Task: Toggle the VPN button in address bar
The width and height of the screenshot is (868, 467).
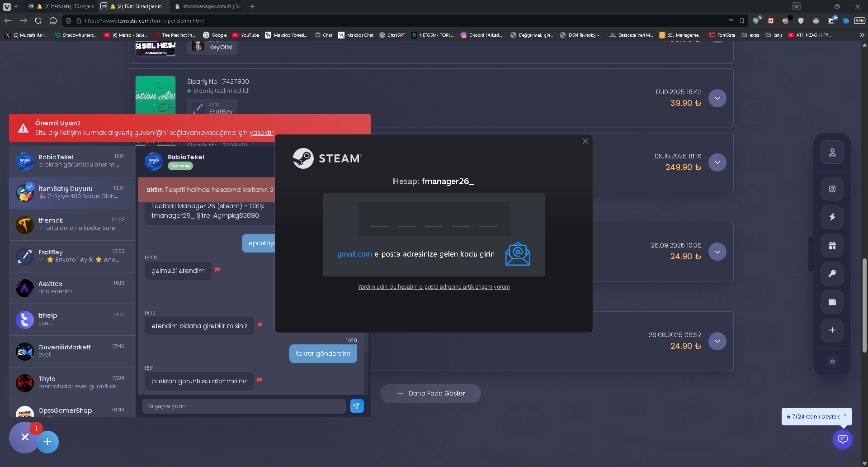Action: [x=859, y=21]
